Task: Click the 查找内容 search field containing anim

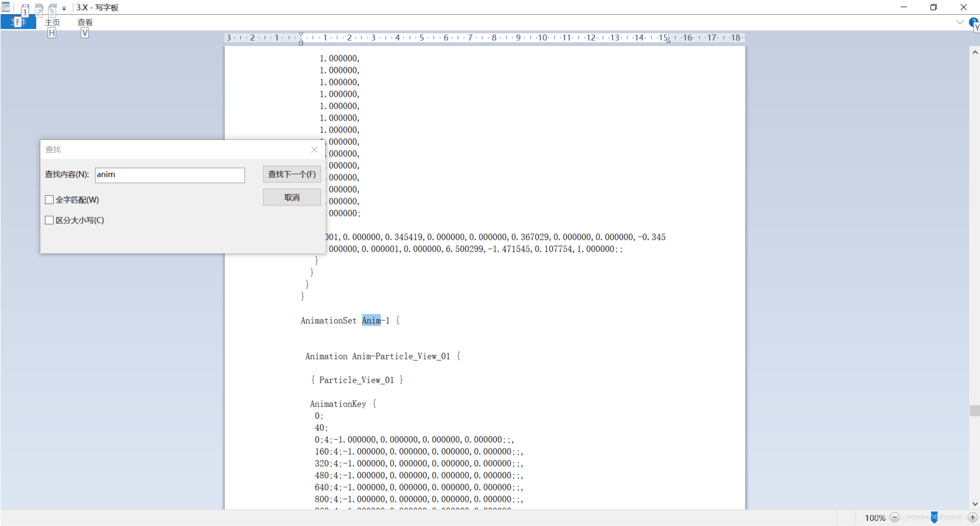Action: [170, 175]
